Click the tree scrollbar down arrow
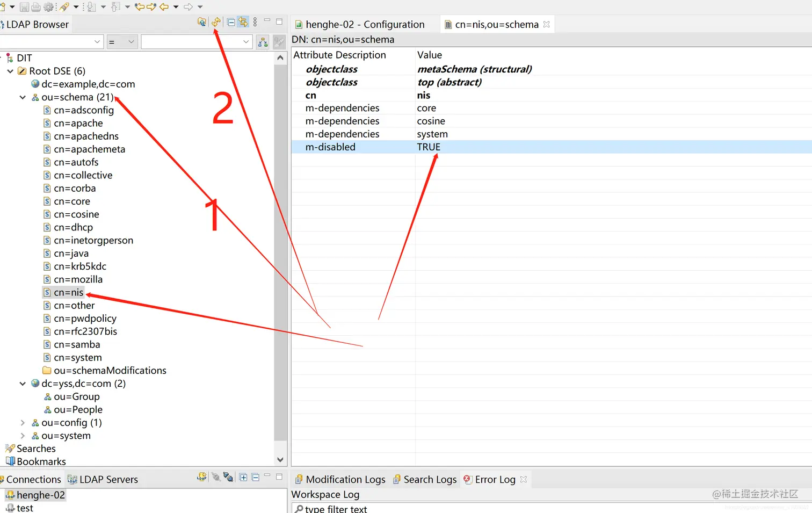The image size is (812, 513). coord(280,460)
